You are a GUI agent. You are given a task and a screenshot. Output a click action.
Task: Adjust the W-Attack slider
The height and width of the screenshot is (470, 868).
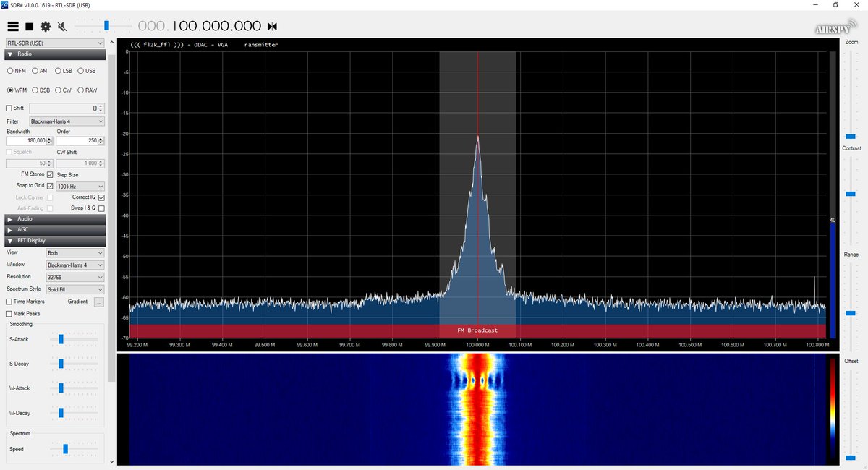61,388
